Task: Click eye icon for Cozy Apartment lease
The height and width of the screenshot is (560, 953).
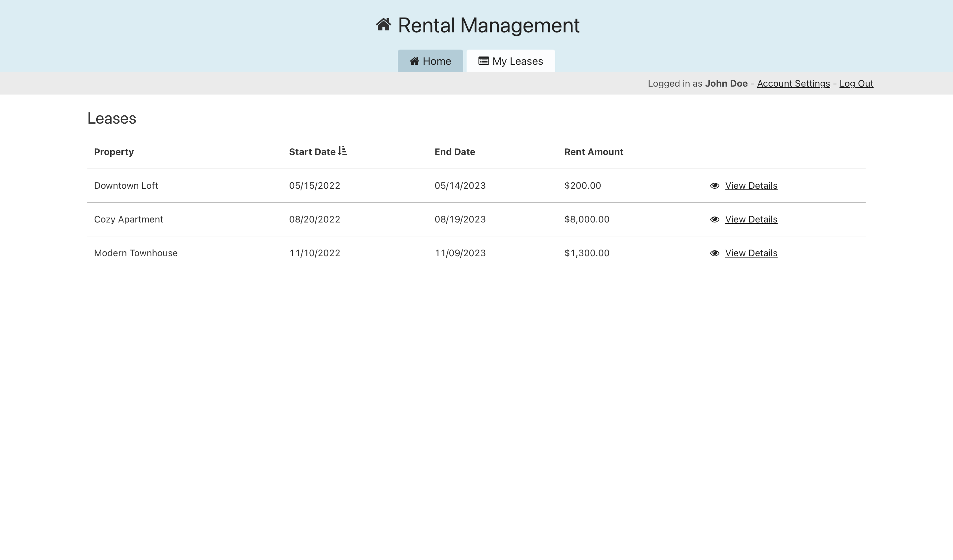Action: coord(714,220)
